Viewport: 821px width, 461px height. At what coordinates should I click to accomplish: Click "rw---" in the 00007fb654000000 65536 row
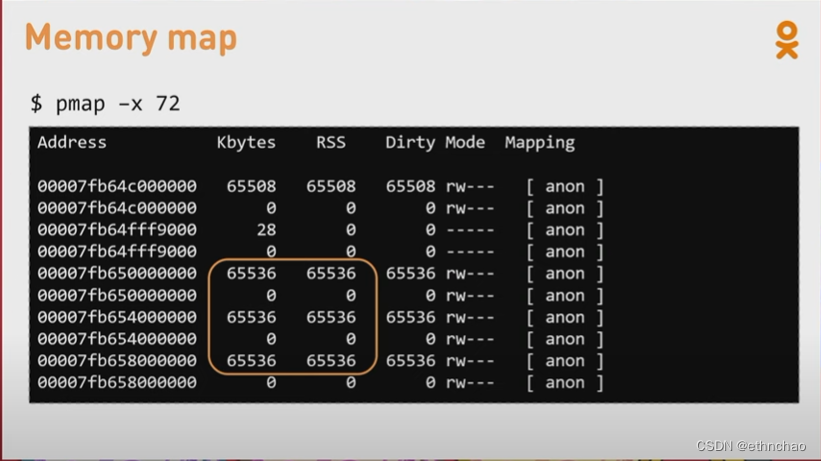pyautogui.click(x=470, y=317)
